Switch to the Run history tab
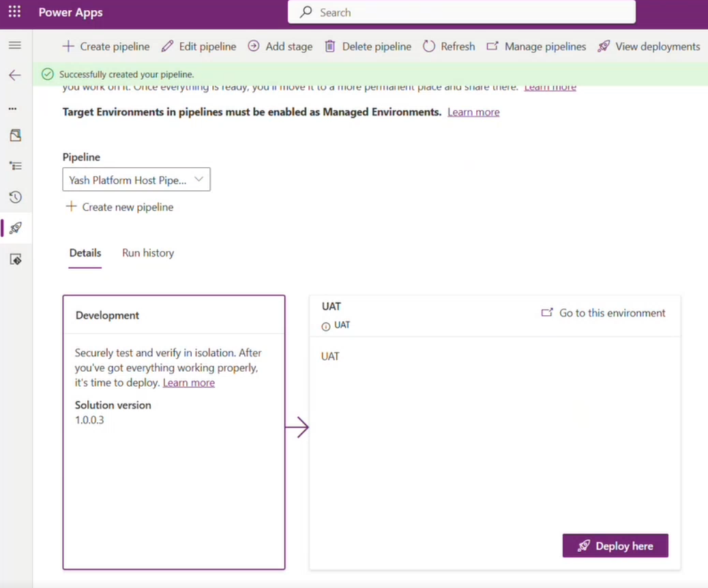 coord(147,252)
